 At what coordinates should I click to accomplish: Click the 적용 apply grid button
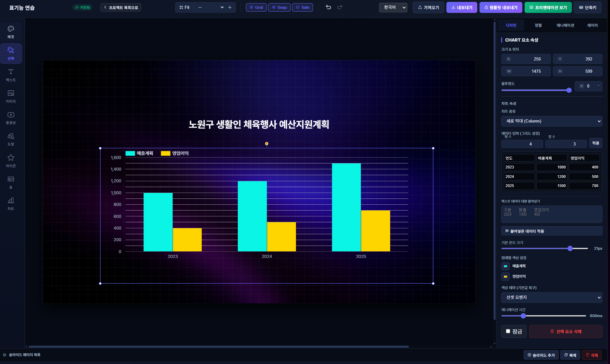click(x=595, y=143)
